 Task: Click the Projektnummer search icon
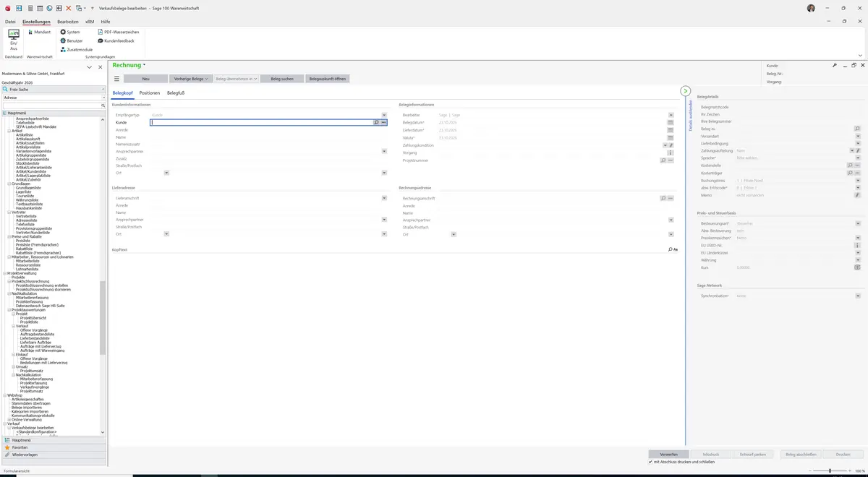coord(663,160)
